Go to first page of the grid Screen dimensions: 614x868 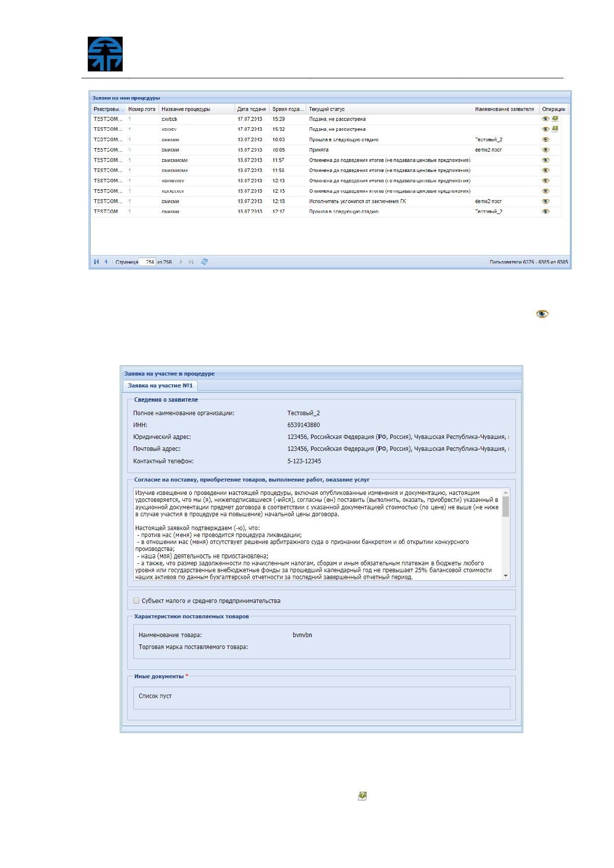(96, 262)
